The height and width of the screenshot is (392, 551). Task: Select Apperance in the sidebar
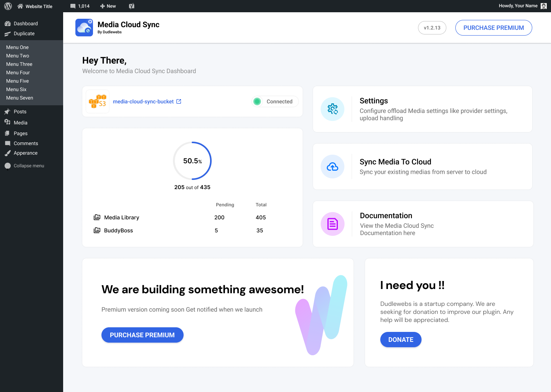[25, 153]
